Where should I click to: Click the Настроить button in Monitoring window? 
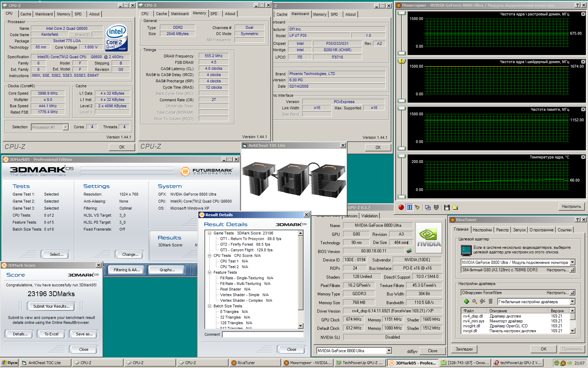[571, 206]
